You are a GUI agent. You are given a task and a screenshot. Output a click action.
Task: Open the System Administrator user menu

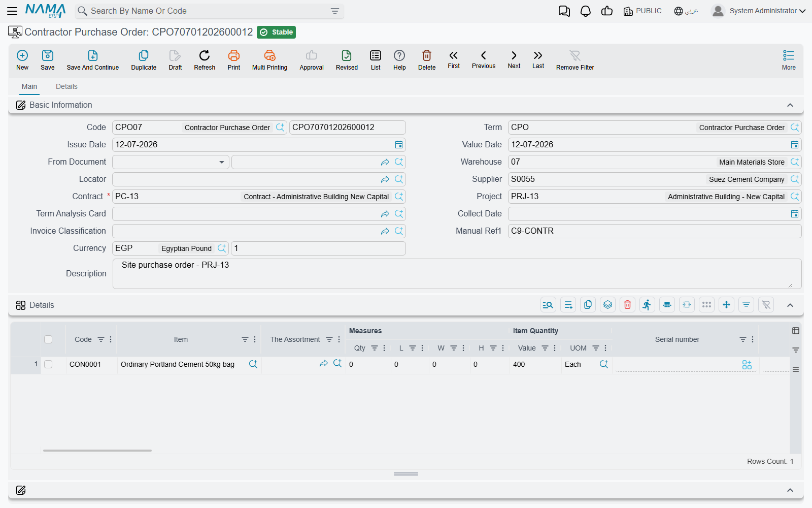click(x=759, y=11)
